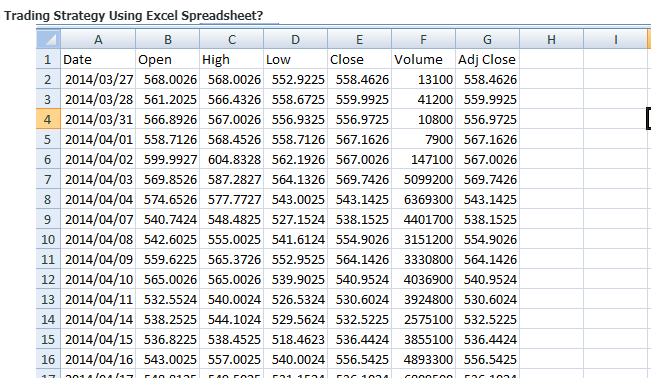Select highlighted row 4 header

[48, 119]
